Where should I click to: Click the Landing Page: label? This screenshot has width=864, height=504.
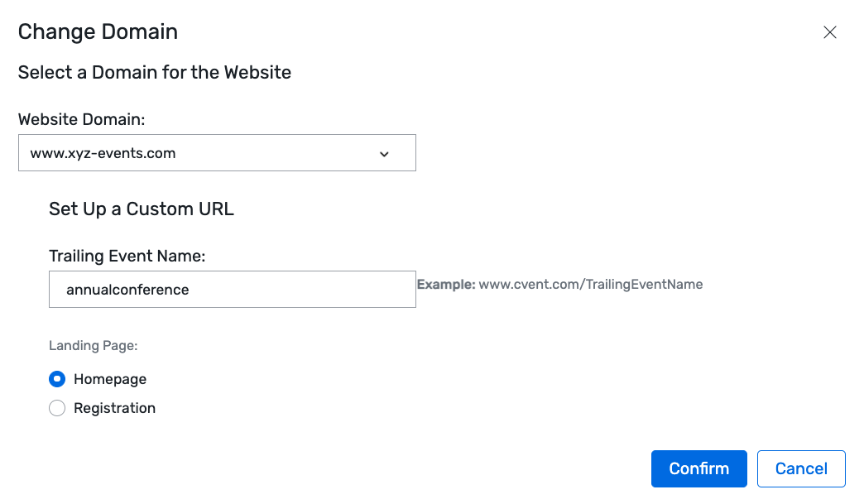(94, 345)
